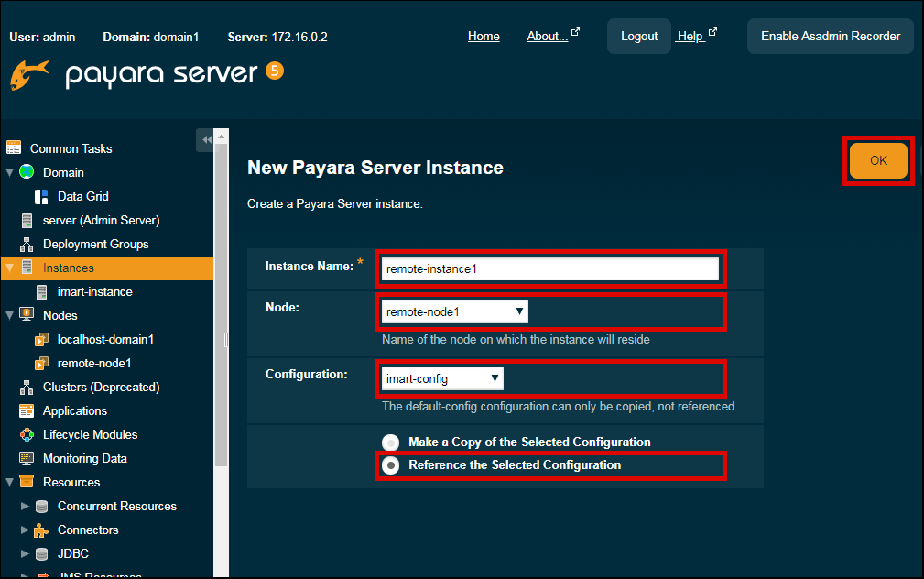
Task: Click the Monitoring Data icon
Action: [27, 459]
